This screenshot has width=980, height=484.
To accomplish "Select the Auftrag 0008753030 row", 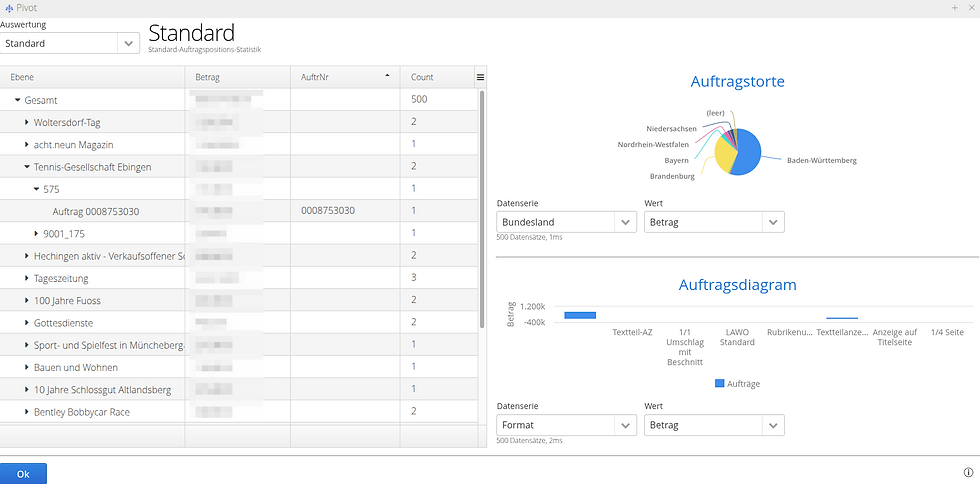I will click(x=96, y=211).
